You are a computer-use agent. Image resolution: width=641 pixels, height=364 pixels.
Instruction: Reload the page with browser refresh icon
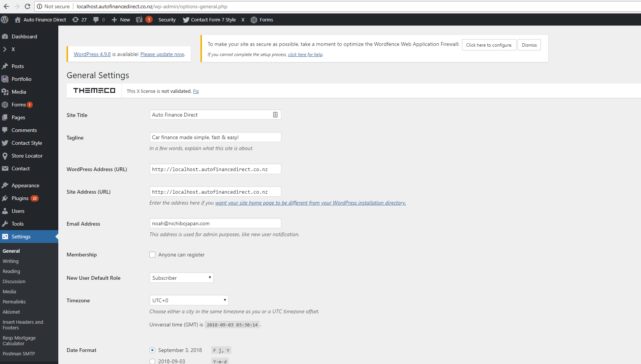(27, 6)
